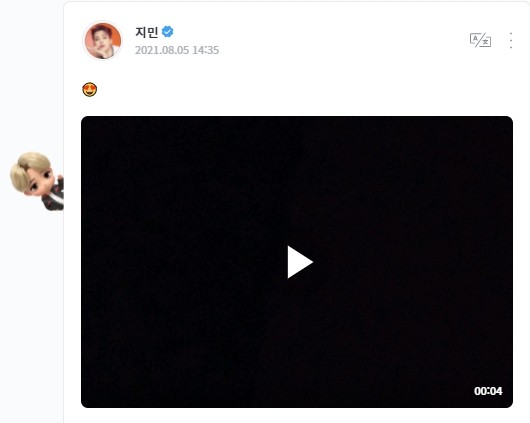Click the chibi character's dark jacket
The height and width of the screenshot is (423, 530).
click(x=54, y=198)
